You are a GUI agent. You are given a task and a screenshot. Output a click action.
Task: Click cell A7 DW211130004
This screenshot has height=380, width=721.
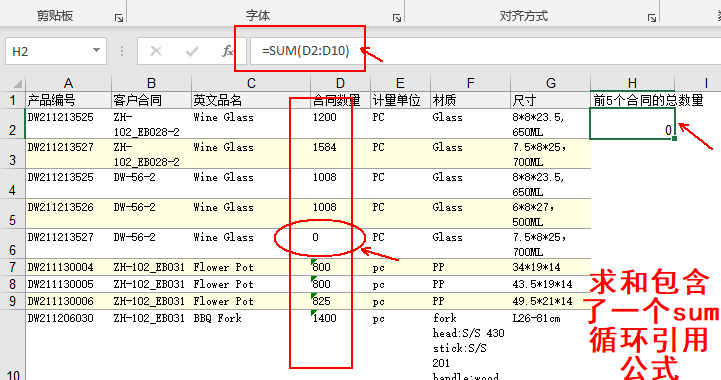pyautogui.click(x=69, y=267)
